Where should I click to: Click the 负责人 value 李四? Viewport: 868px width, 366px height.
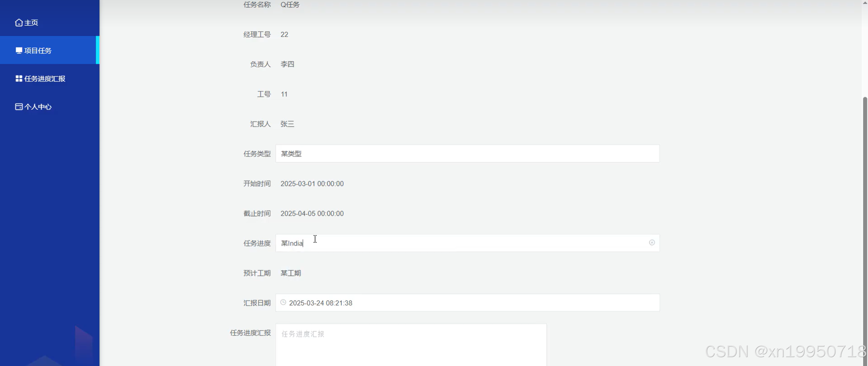coord(287,64)
